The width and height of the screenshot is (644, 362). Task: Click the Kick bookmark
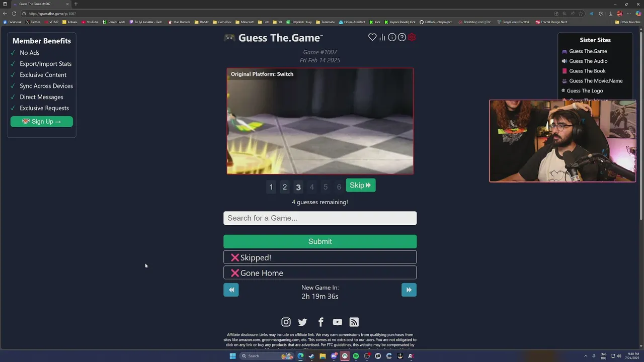coord(375,22)
